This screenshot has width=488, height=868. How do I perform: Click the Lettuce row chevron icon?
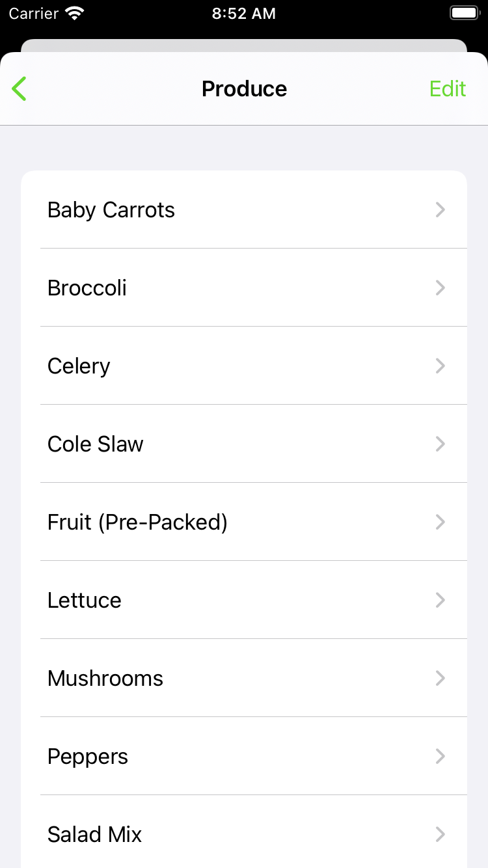coord(441,600)
